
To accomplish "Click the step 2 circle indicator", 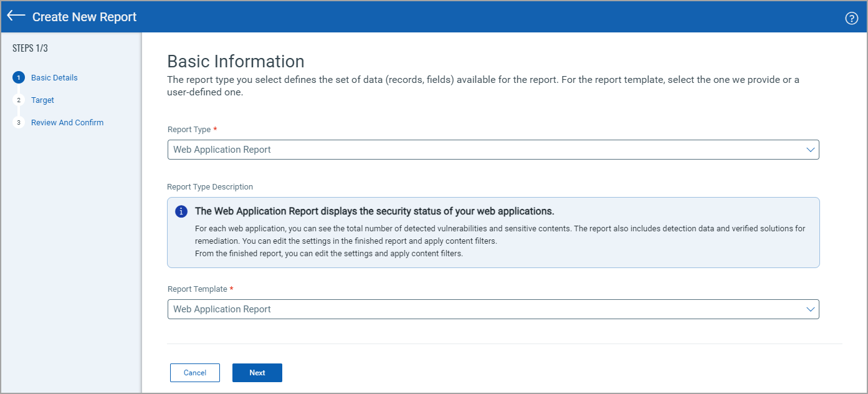I will click(x=19, y=100).
